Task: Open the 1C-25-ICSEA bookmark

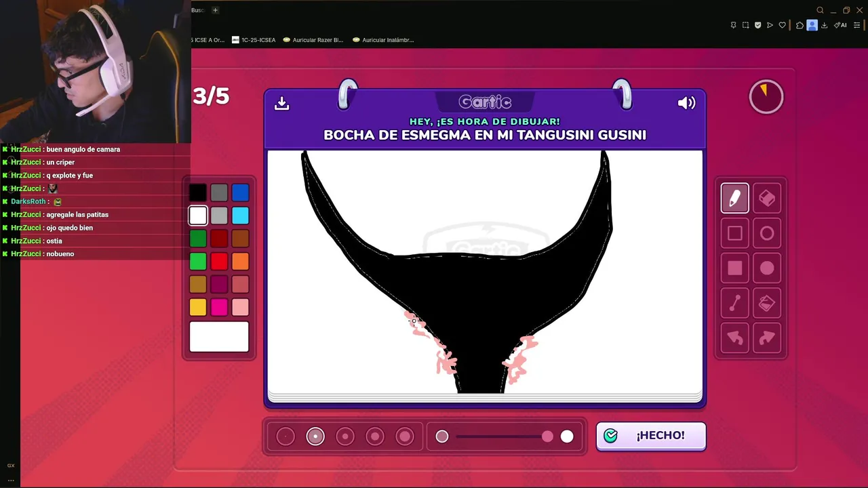Action: coord(254,40)
